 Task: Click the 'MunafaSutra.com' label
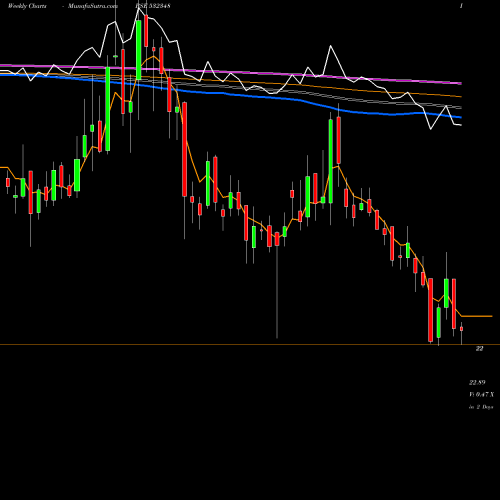tap(93, 6)
